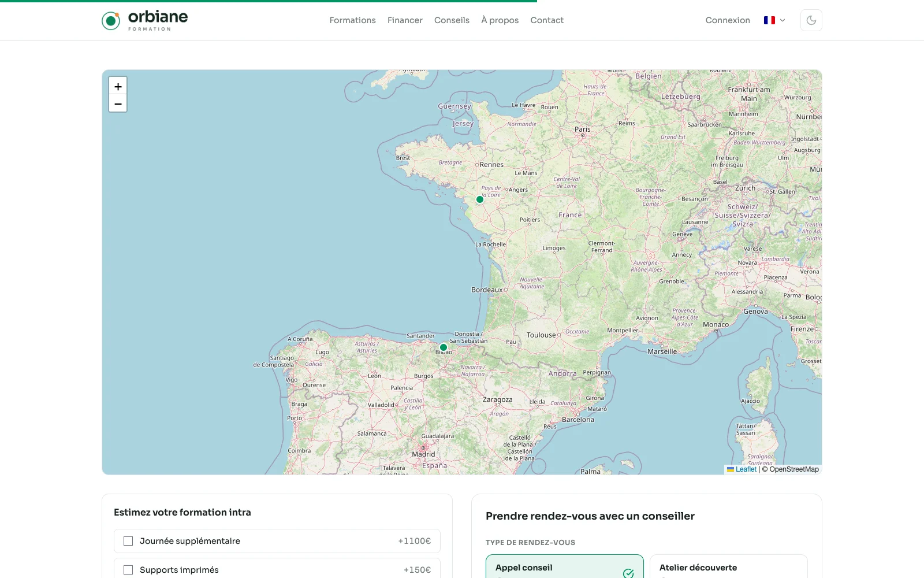Click the Estimez votre formation intra heading

point(182,512)
